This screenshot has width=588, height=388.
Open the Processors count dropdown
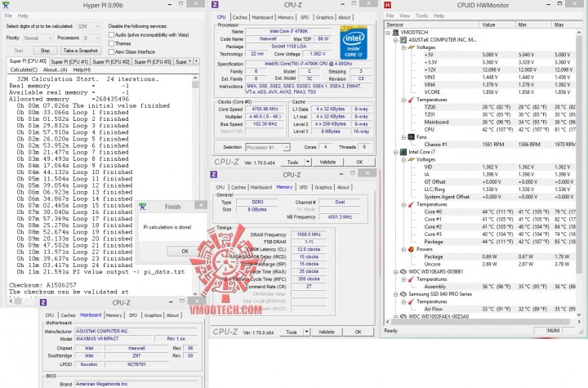click(91, 38)
